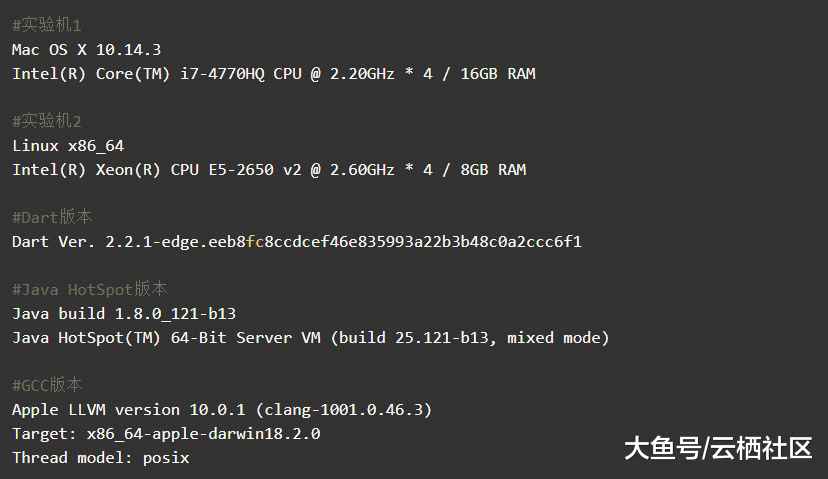
Task: Click the Mac OS X 10.14.3 line
Action: [87, 49]
